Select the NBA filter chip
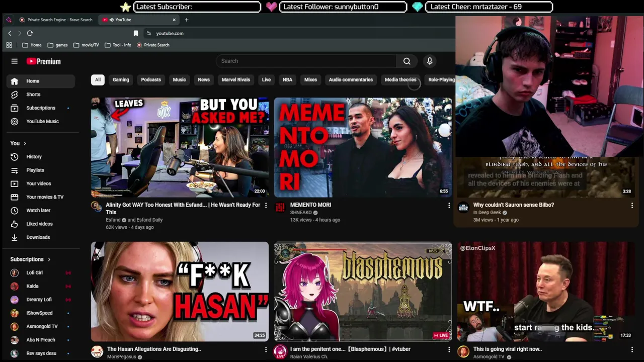The image size is (644, 362). click(x=287, y=80)
